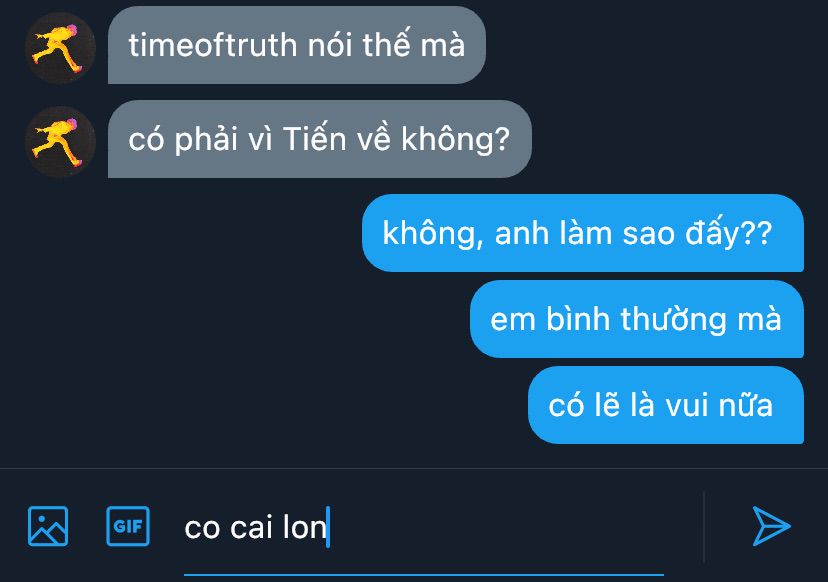
Task: Select the 'timeoftruth nói thế mà' message bubble
Action: pyautogui.click(x=297, y=45)
